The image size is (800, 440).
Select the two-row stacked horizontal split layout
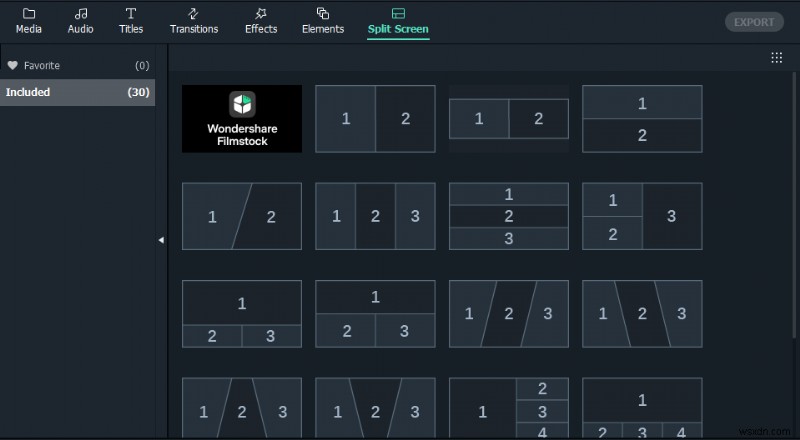coord(642,119)
